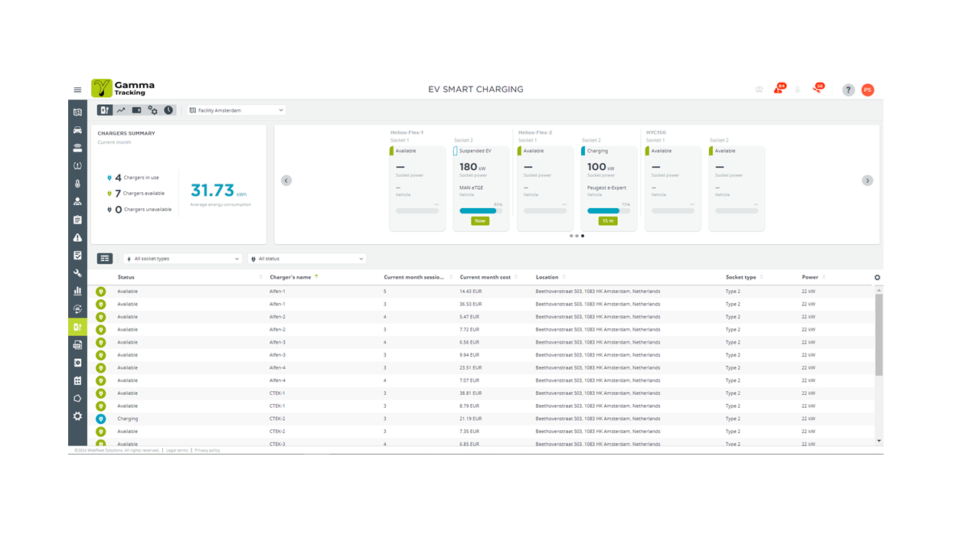Click the help question mark icon
Viewport: 980px width, 551px height.
pos(848,90)
